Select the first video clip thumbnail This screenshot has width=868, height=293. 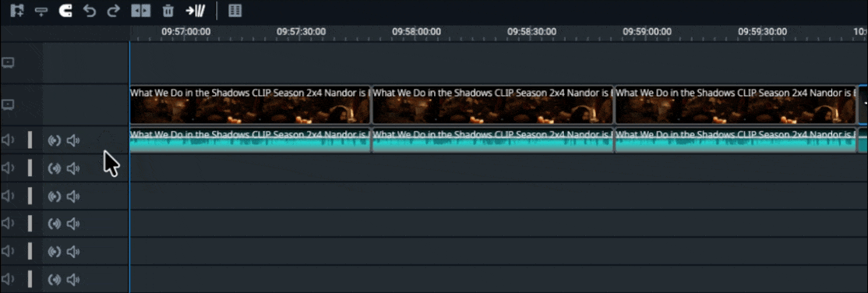pyautogui.click(x=250, y=105)
